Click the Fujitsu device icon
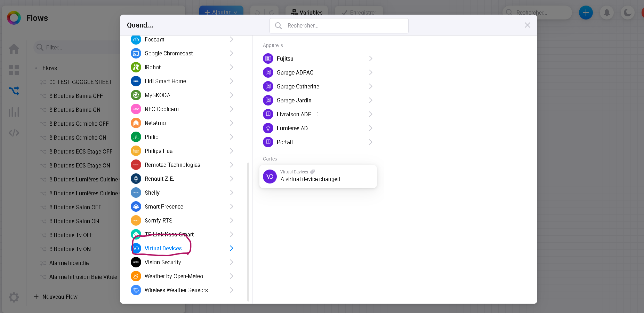This screenshot has height=313, width=644. click(x=268, y=58)
